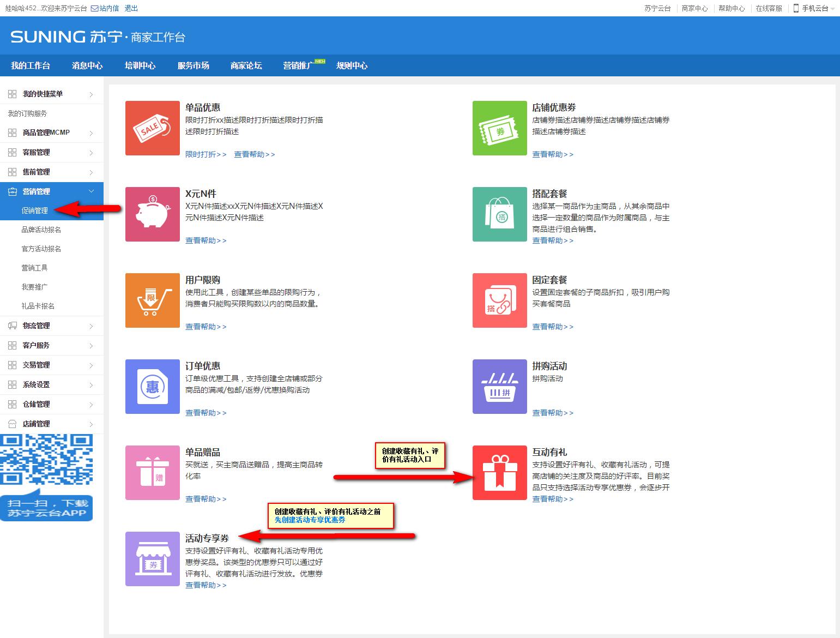The width and height of the screenshot is (840, 638).
Task: Click the QR code 苏宁云台APP banner
Action: click(x=46, y=478)
